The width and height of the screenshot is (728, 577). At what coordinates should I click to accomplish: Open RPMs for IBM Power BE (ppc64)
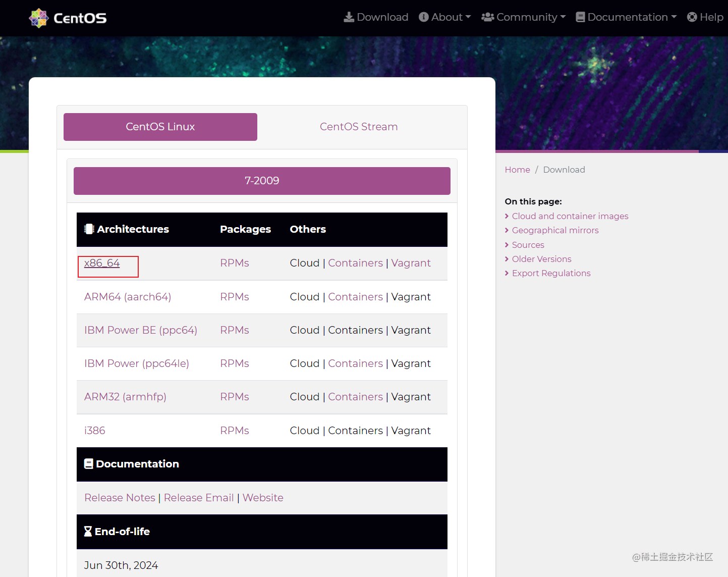point(235,330)
